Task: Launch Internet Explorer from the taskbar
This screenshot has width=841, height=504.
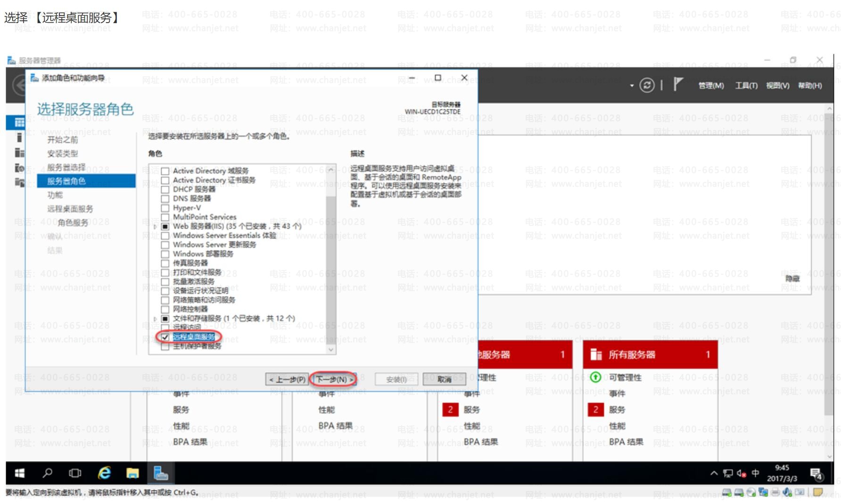Action: click(x=104, y=473)
